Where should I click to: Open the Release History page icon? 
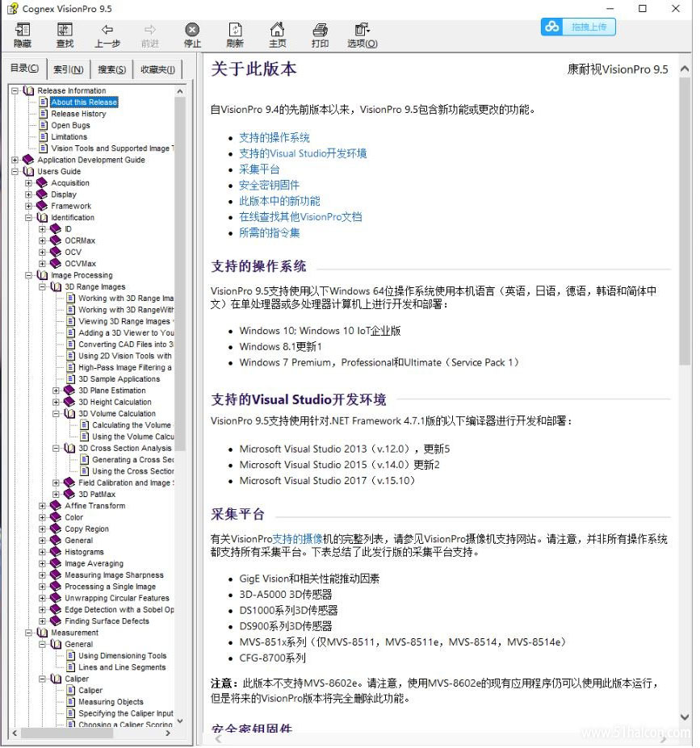coord(44,114)
